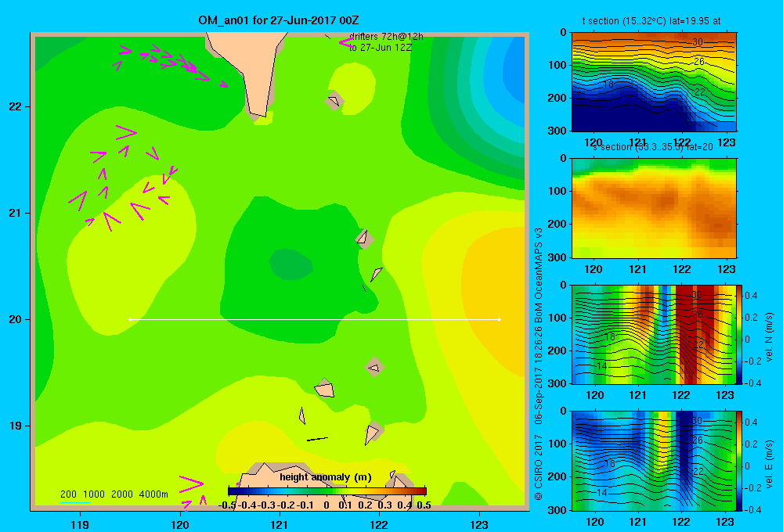The width and height of the screenshot is (783, 532).
Task: Click the "height anomaly (m)" caption
Action: [x=326, y=477]
